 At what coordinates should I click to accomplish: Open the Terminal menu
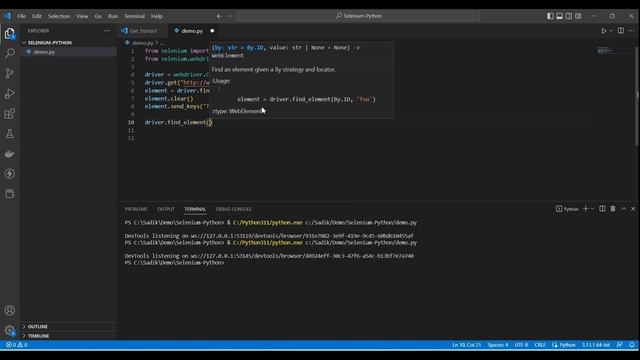coord(135,16)
